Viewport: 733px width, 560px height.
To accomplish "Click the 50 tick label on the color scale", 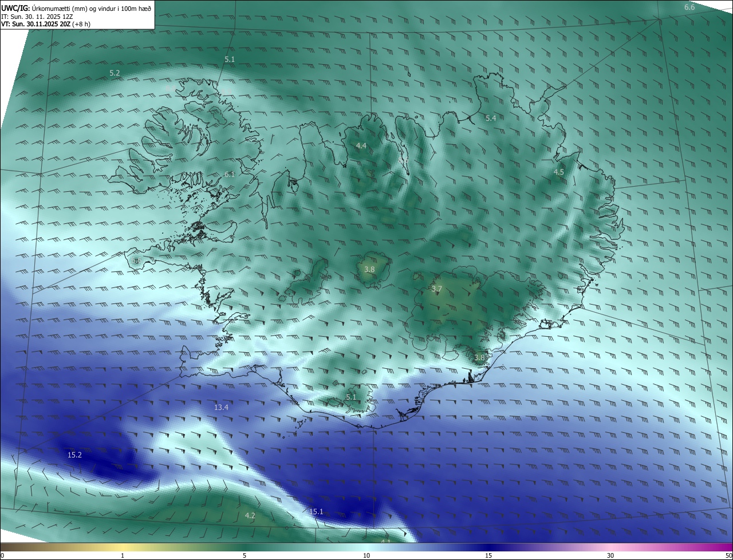I will (728, 555).
